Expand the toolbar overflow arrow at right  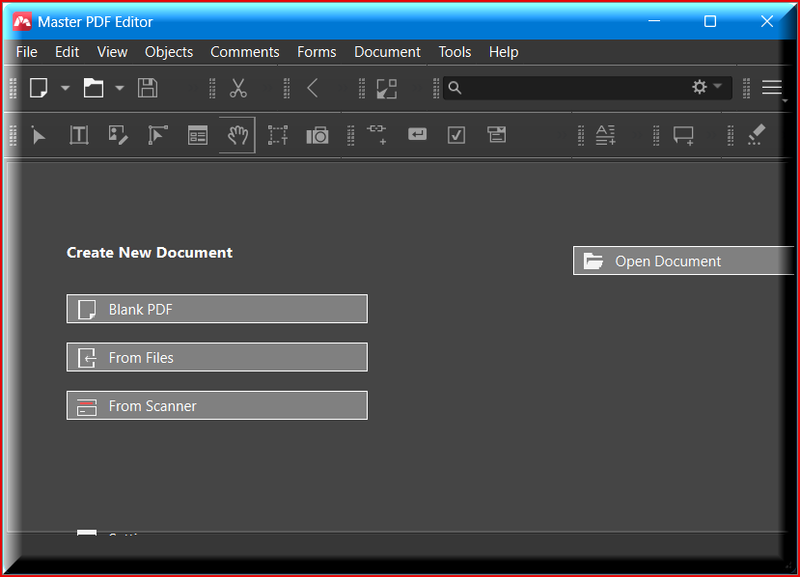pyautogui.click(x=785, y=101)
